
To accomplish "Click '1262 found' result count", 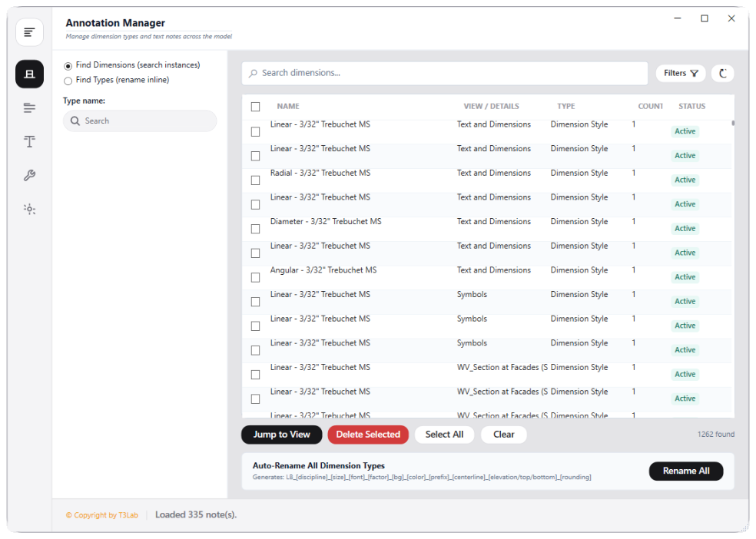I will 715,435.
